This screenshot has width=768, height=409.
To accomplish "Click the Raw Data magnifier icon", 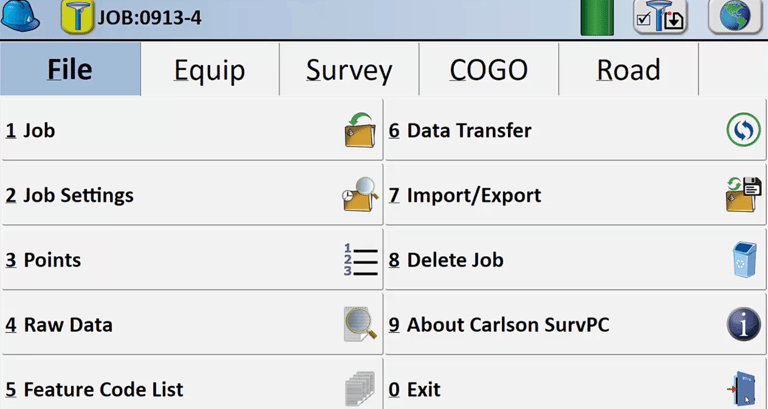I will tap(360, 324).
